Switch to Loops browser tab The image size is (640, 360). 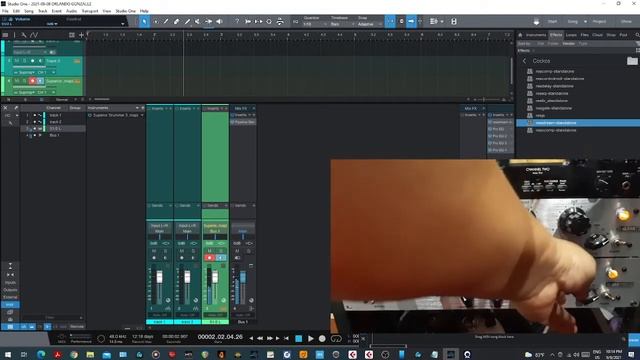571,35
